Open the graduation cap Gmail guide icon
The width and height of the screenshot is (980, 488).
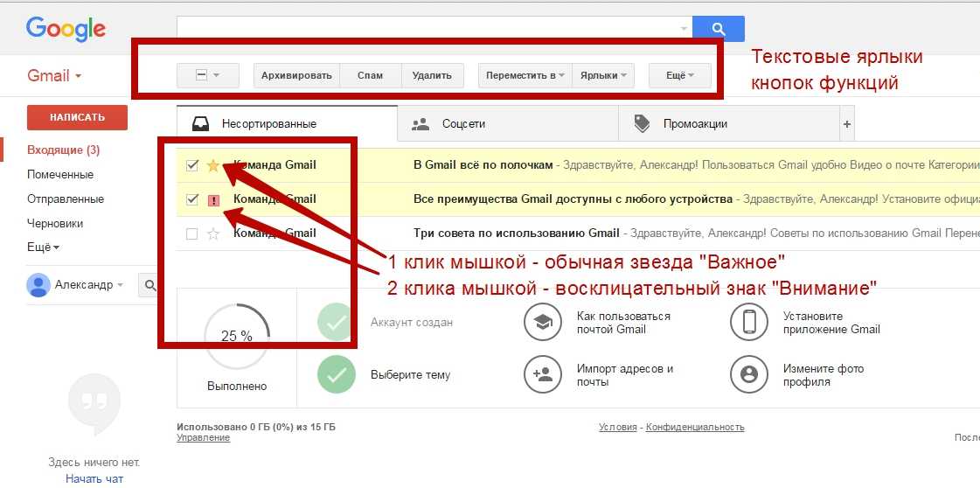click(542, 323)
